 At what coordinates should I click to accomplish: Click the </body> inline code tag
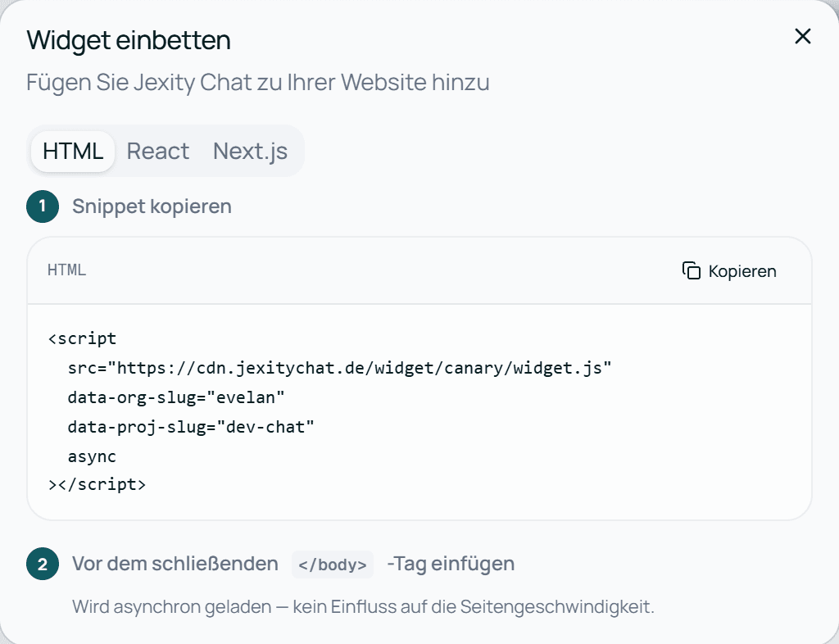pos(333,565)
